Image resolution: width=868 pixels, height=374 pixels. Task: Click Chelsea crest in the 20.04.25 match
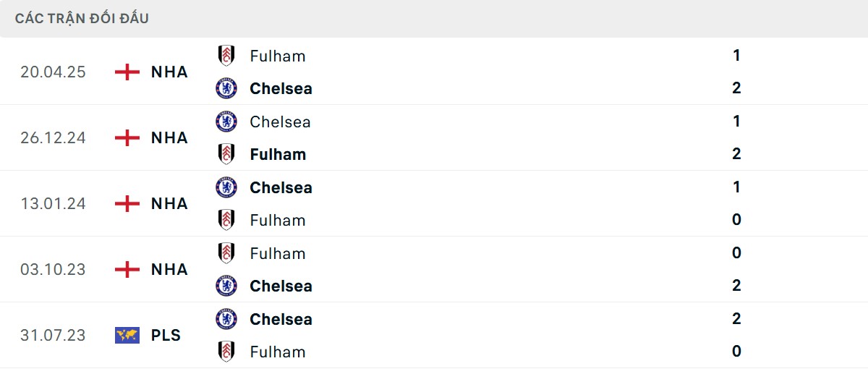coord(226,88)
